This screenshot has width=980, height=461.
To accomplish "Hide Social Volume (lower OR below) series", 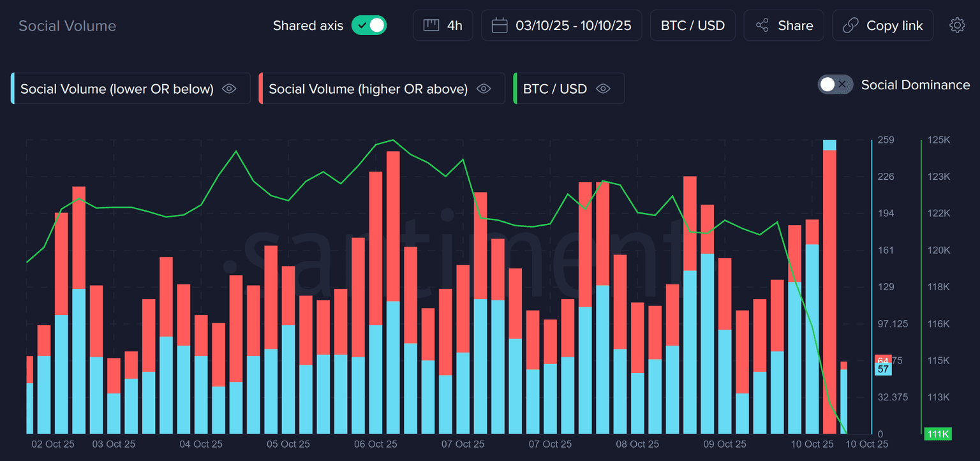I will [x=229, y=89].
